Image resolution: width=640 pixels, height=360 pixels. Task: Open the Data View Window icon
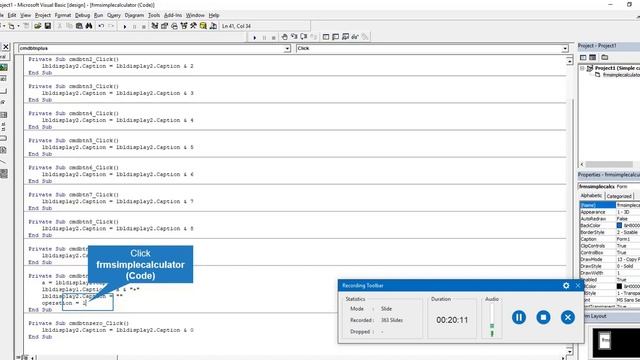[x=203, y=26]
